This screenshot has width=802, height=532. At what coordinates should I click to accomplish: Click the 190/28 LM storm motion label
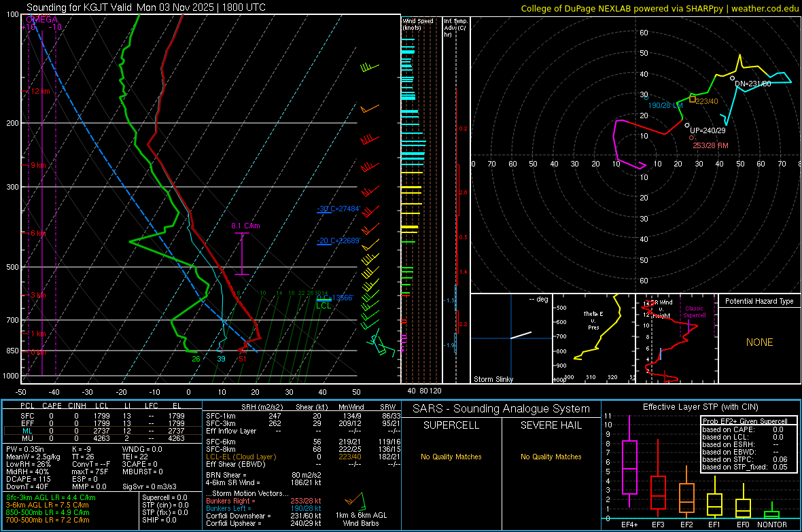[665, 105]
